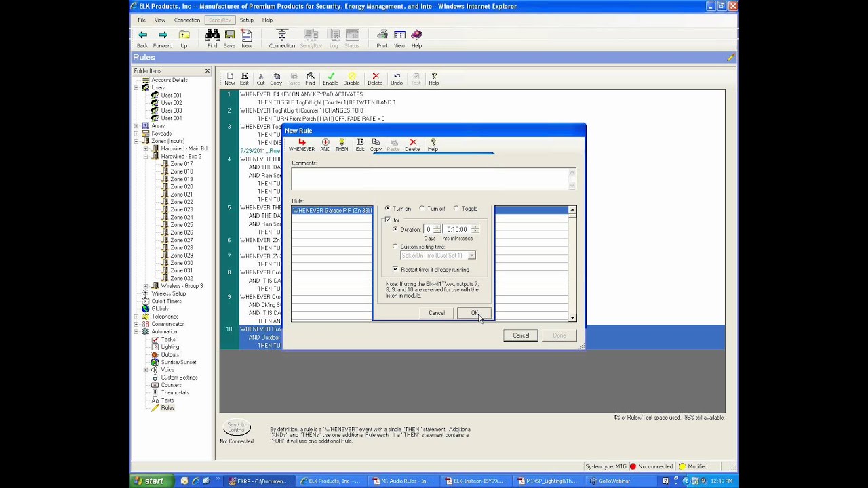The image size is (868, 488).
Task: Select the Turn off radio button
Action: 422,209
